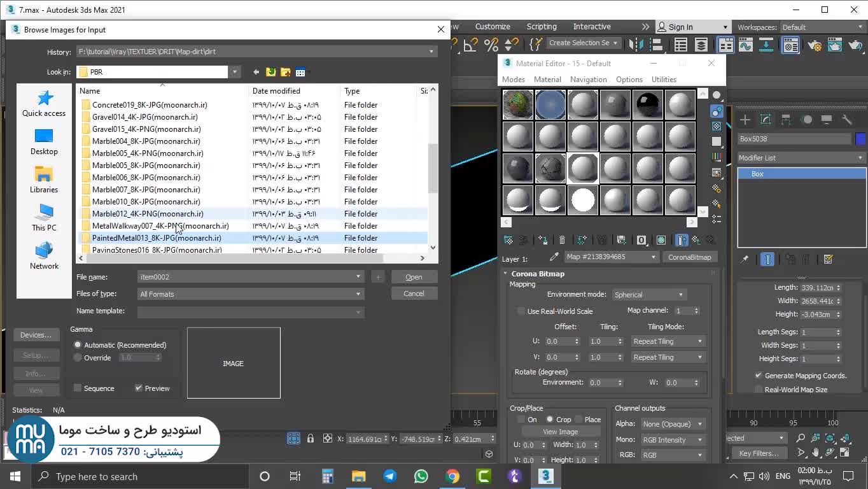Open Chrome from the taskbar

tap(452, 476)
